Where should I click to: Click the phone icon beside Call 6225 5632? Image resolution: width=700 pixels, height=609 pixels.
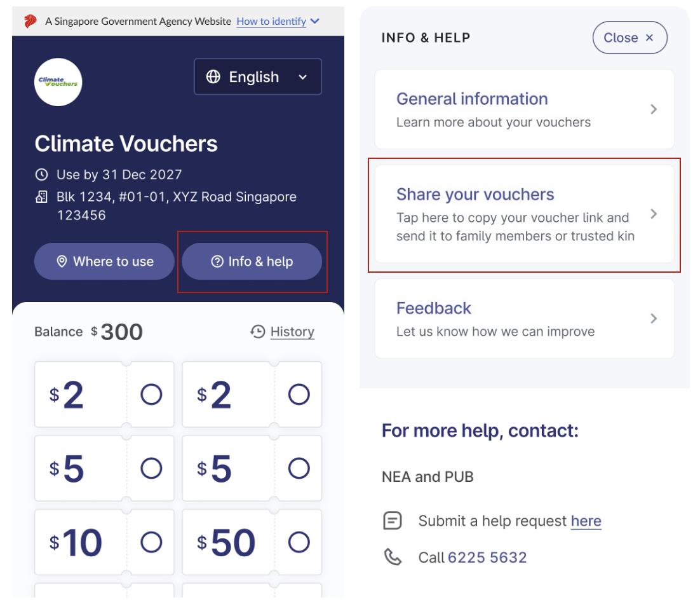pos(393,557)
